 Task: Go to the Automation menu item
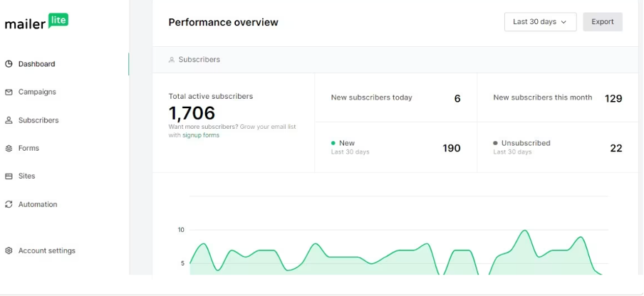[x=38, y=204]
